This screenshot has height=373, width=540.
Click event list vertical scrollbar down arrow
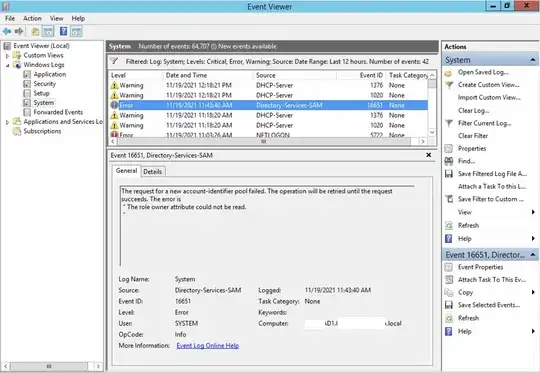point(432,133)
